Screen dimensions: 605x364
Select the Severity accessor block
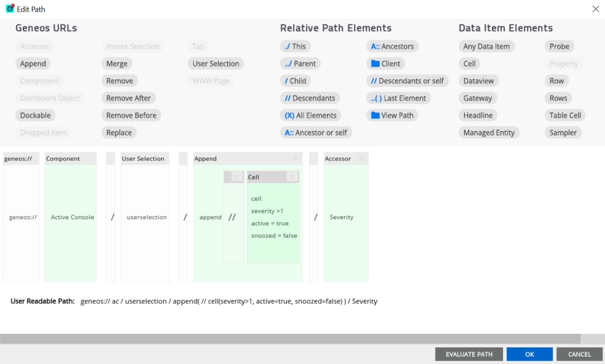pos(346,217)
